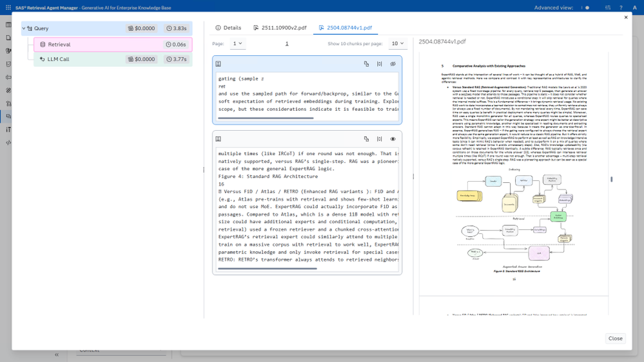Open first sidebar icon in background window
This screenshot has width=644, height=362.
pos(8,24)
